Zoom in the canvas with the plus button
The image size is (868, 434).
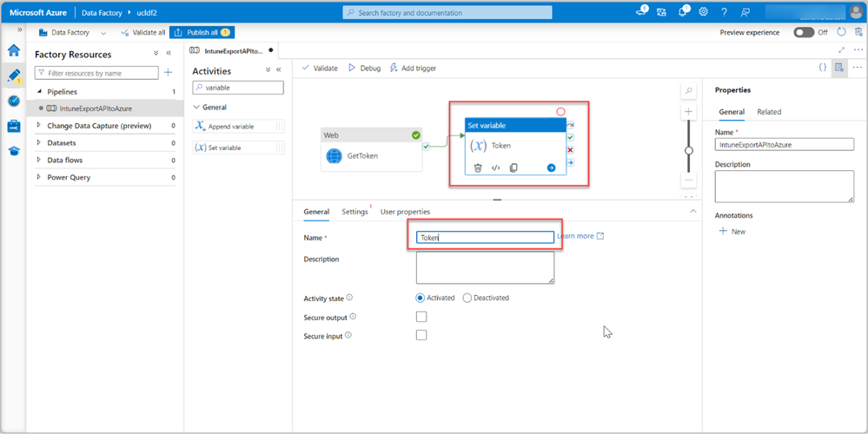click(689, 111)
